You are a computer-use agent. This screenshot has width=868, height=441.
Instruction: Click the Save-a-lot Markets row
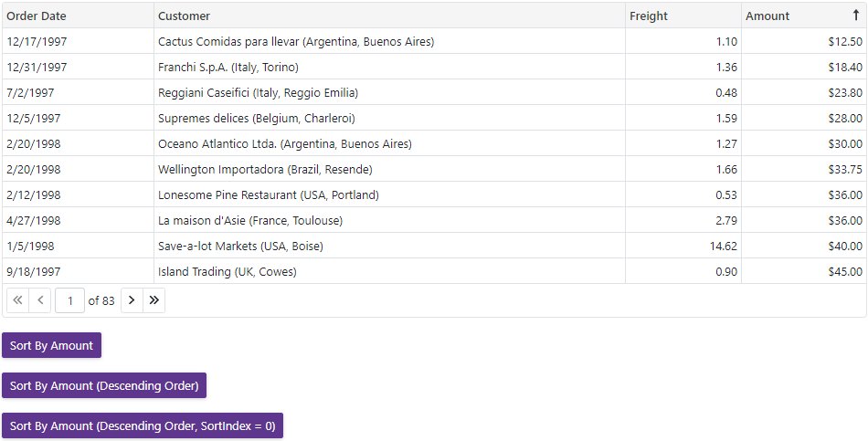pos(240,246)
